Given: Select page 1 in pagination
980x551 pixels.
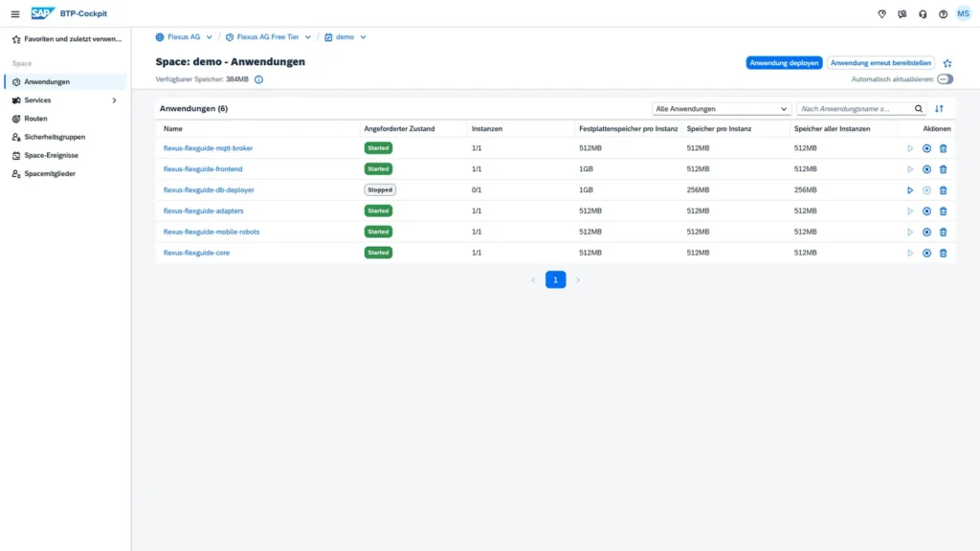Looking at the screenshot, I should [x=556, y=279].
